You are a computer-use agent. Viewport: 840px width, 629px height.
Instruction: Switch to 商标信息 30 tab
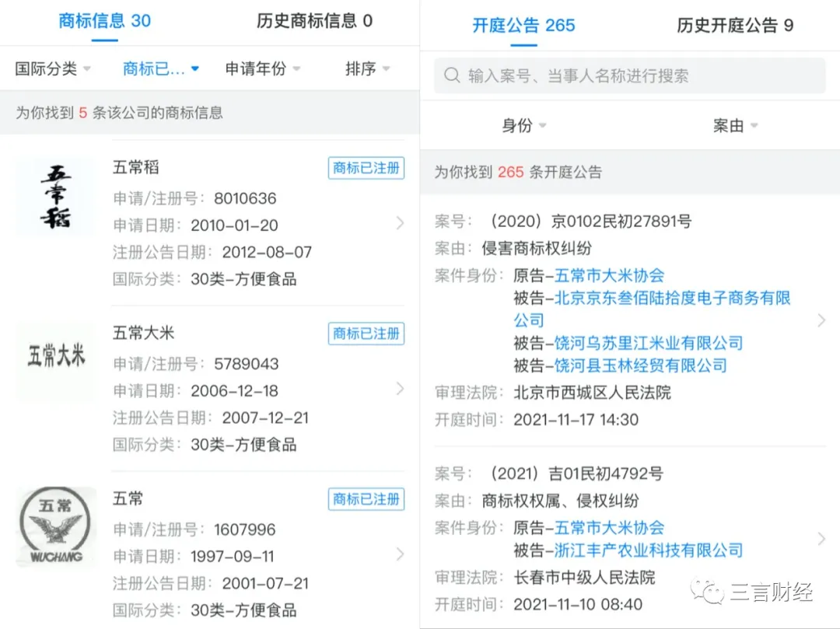point(104,21)
